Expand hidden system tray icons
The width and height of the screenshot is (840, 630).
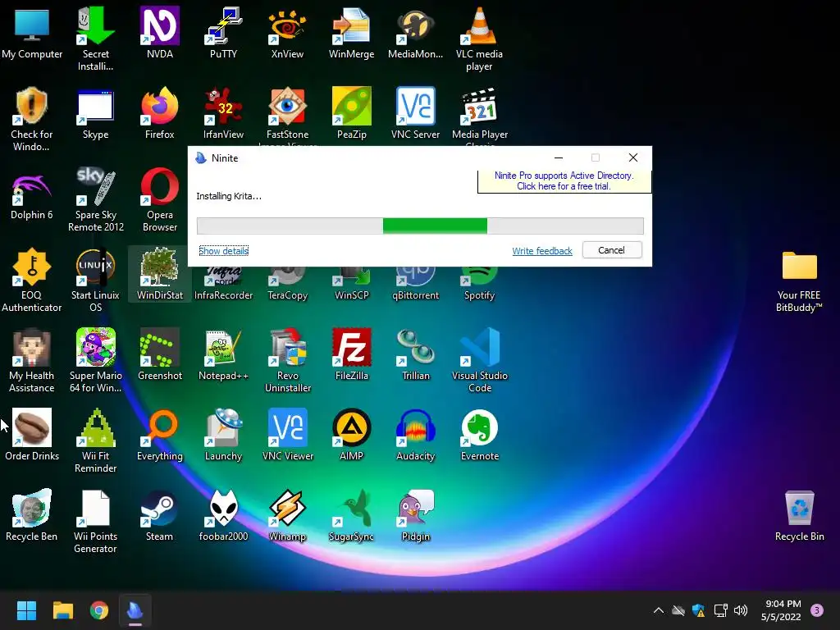tap(659, 610)
